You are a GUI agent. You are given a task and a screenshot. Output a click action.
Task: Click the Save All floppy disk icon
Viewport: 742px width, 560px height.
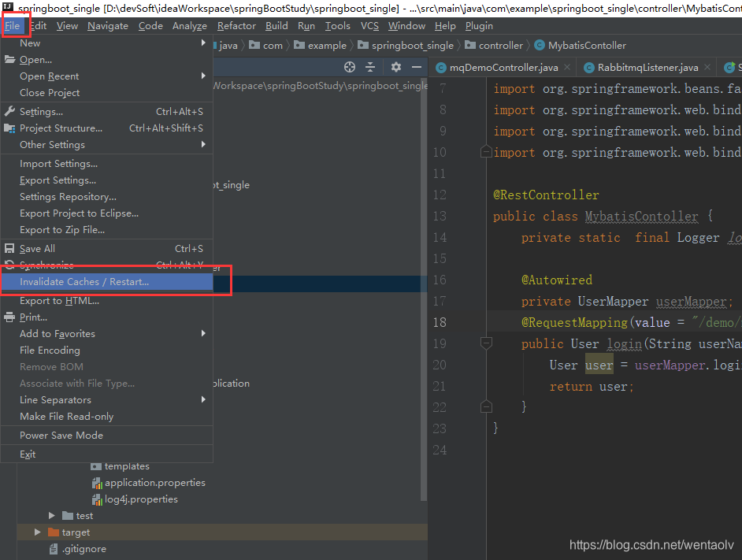[x=9, y=249]
